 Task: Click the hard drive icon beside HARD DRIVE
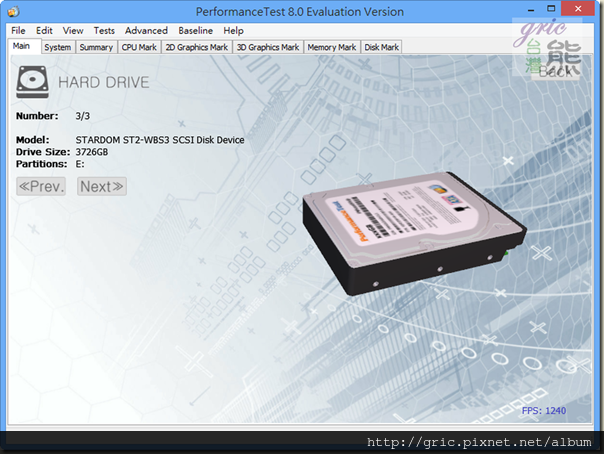pos(32,82)
